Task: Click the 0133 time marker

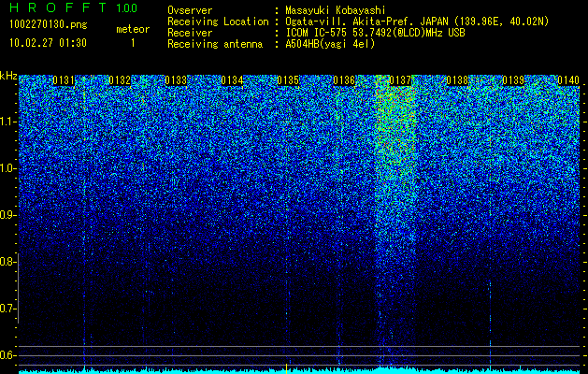Action: 176,80
